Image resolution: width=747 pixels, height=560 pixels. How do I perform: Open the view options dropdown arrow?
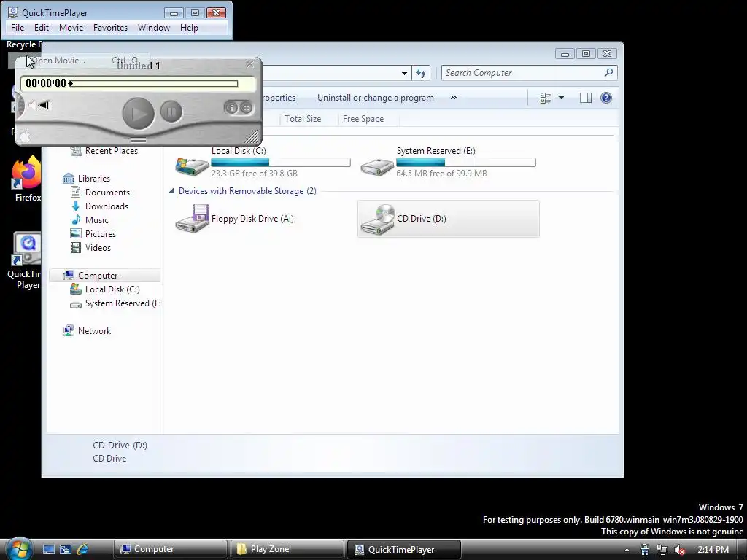[x=561, y=98]
